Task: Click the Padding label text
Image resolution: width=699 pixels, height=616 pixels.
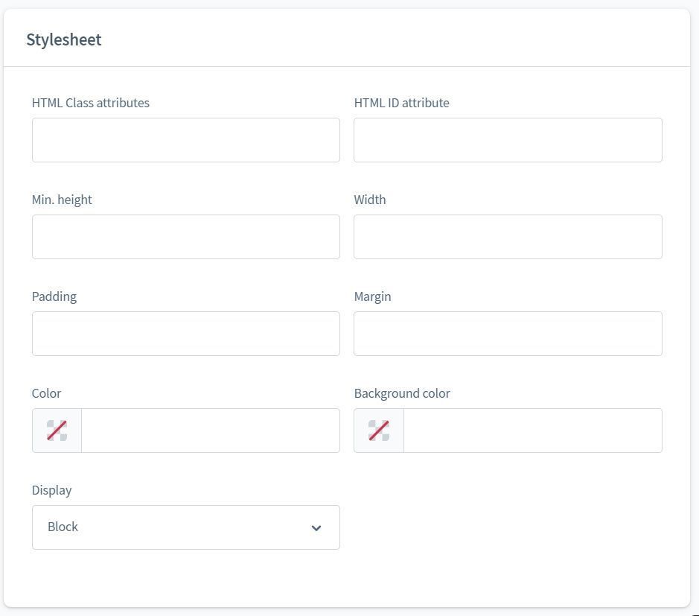Action: [x=54, y=296]
